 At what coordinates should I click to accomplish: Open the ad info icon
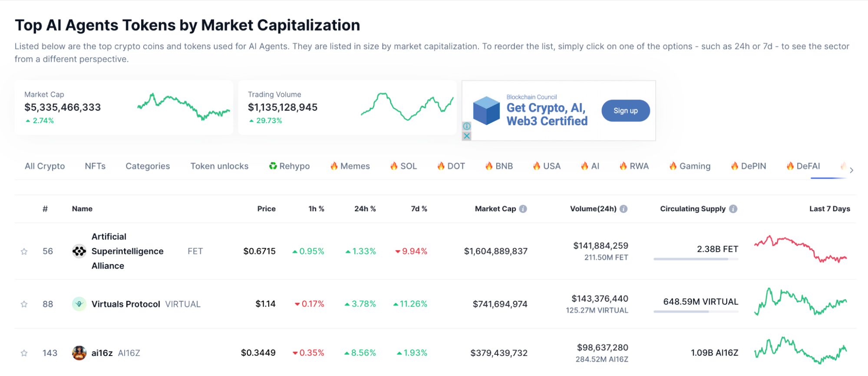[467, 126]
